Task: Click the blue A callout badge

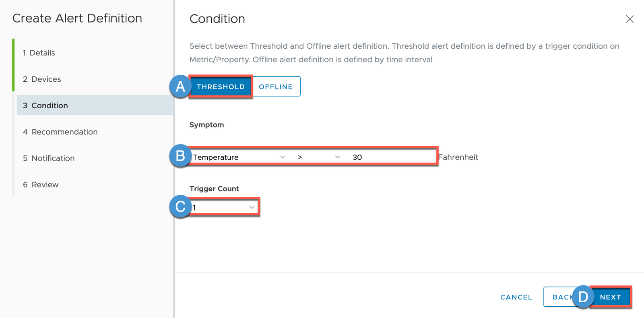Action: point(180,87)
